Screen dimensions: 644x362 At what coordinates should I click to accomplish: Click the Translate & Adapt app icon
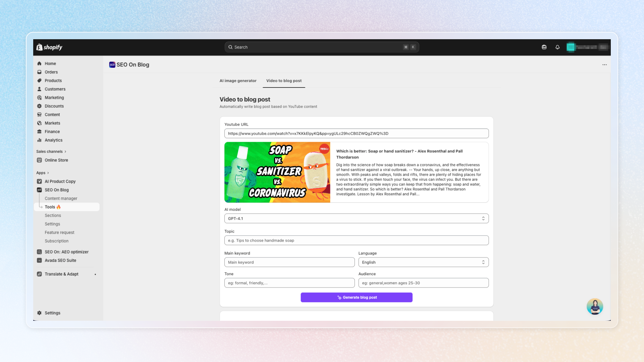tap(39, 274)
